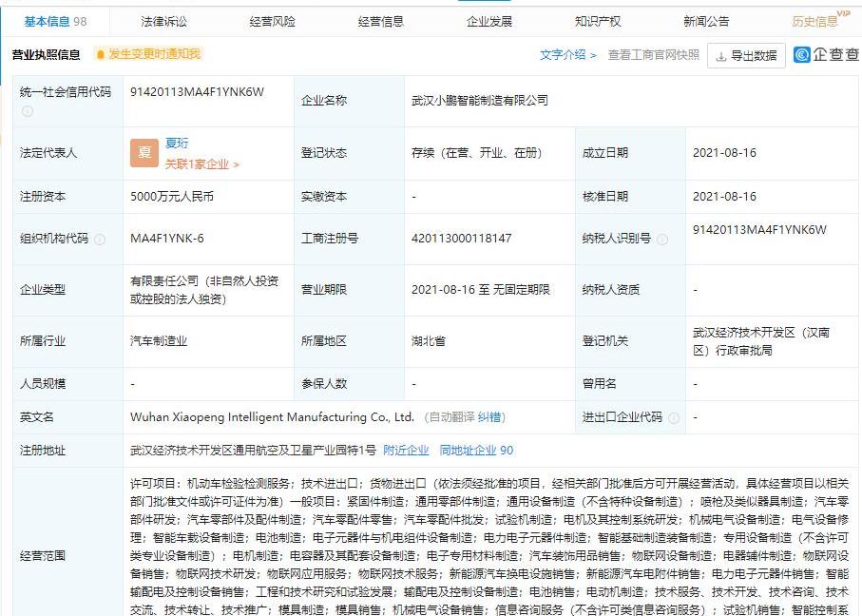Click the 经营范围 label
The image size is (862, 616).
pos(43,556)
